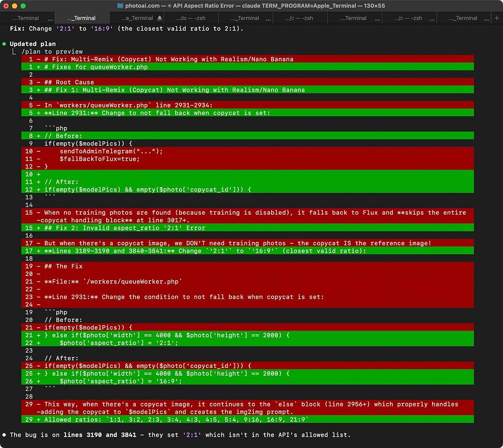Click '2:1' in the bottom bug summary line
503x448 pixels.
[192, 435]
